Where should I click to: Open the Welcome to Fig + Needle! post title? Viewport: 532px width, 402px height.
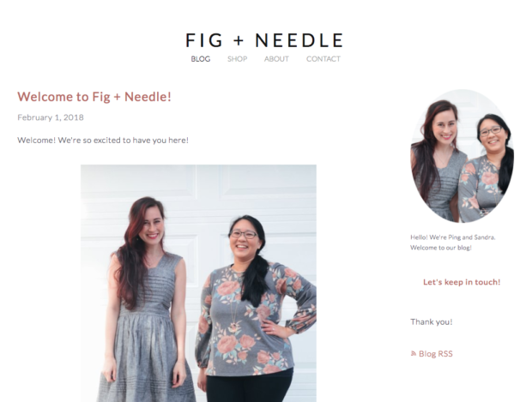[94, 97]
